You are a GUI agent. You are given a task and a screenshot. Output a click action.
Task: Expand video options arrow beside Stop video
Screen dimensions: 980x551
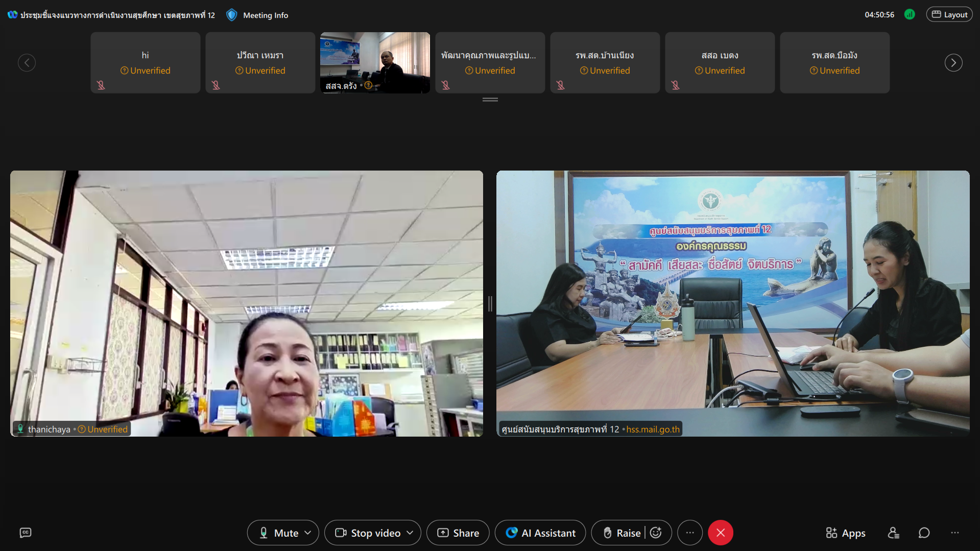point(410,533)
